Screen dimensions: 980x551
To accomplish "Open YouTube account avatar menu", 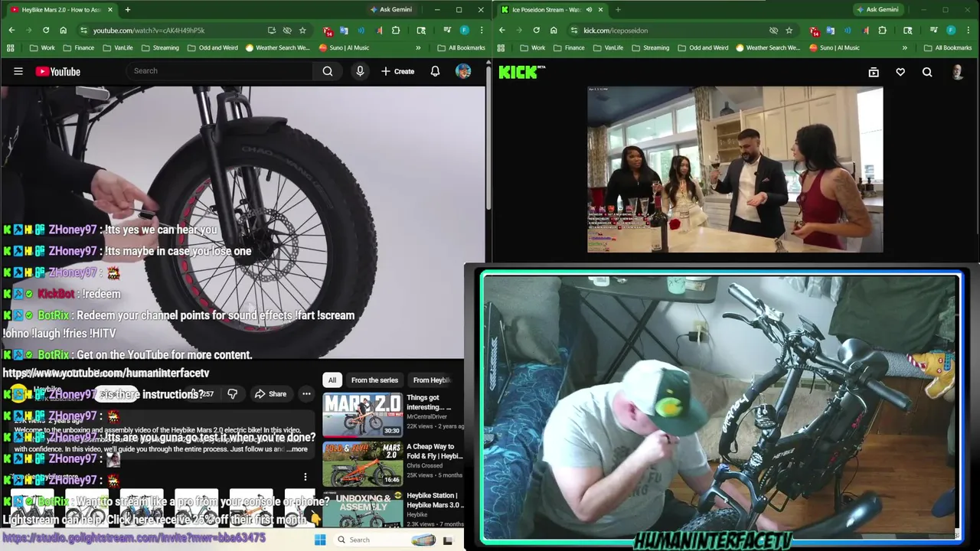I will click(463, 71).
